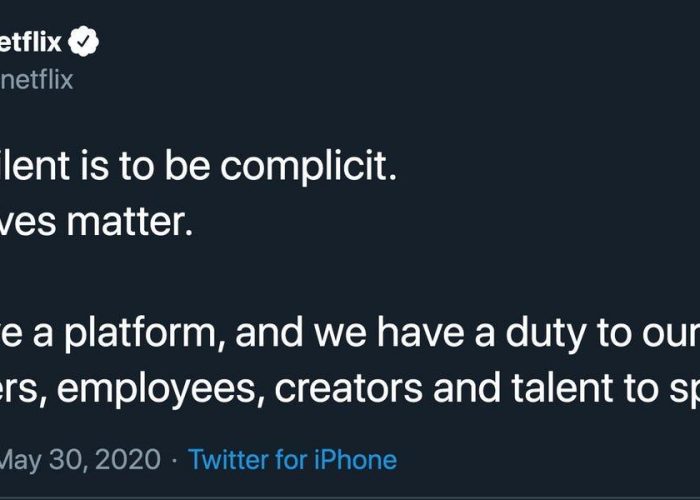
Task: Click the tweet line ending "to be complicit."
Action: point(200,166)
